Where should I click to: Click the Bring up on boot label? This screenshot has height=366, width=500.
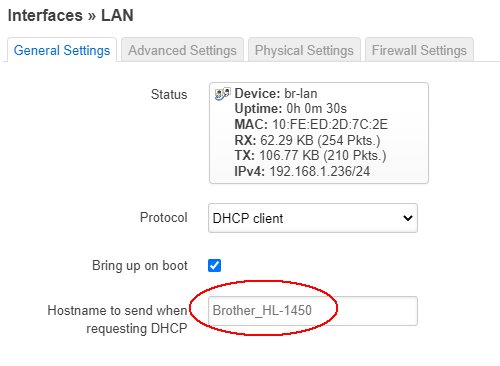(140, 266)
